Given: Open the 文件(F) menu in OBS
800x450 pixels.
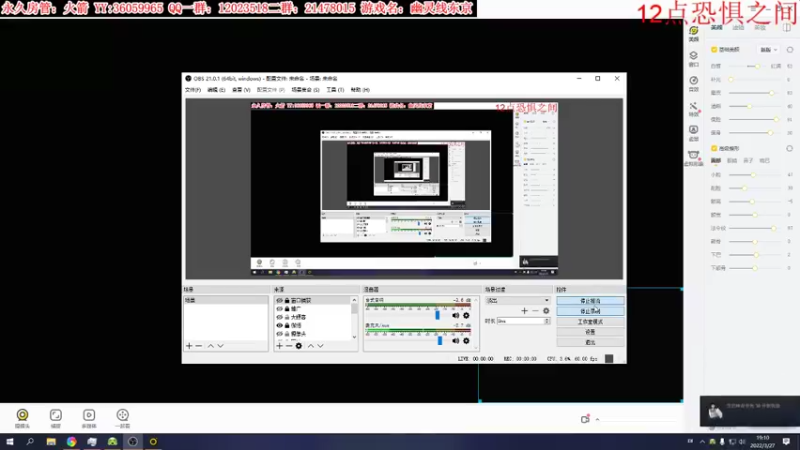Looking at the screenshot, I should pyautogui.click(x=192, y=90).
